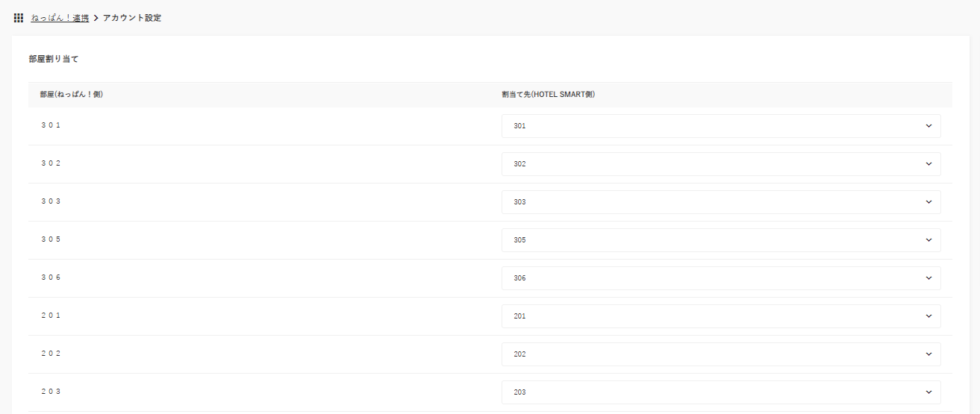Expand the assignment dropdown showing 201

pos(720,316)
